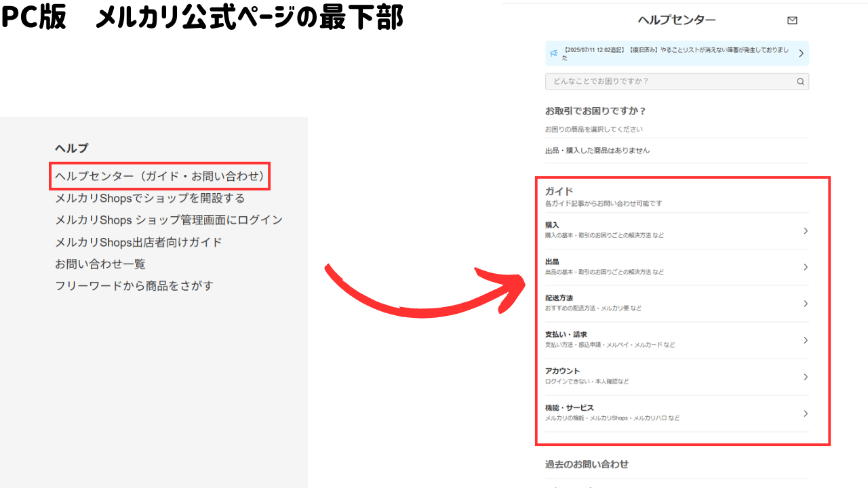Click メルカリの機能・メルカリShops・メルカリハロ description
Image resolution: width=868 pixels, height=488 pixels.
click(612, 418)
